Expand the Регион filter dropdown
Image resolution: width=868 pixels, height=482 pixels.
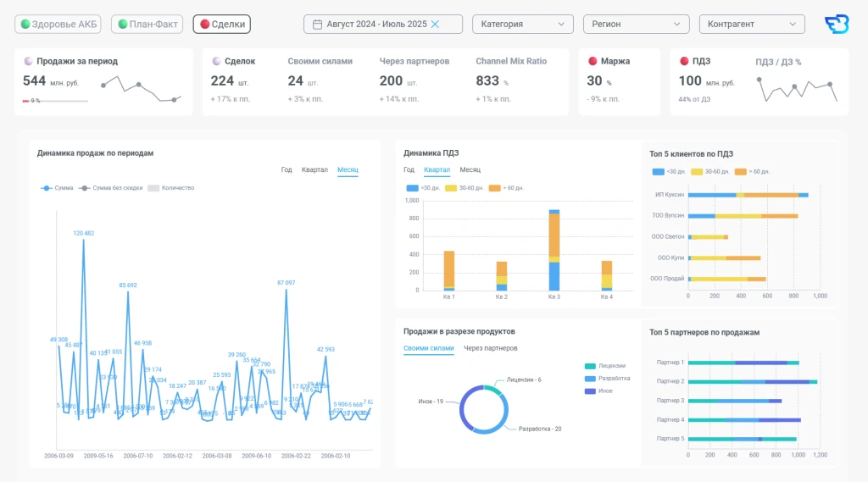click(636, 25)
